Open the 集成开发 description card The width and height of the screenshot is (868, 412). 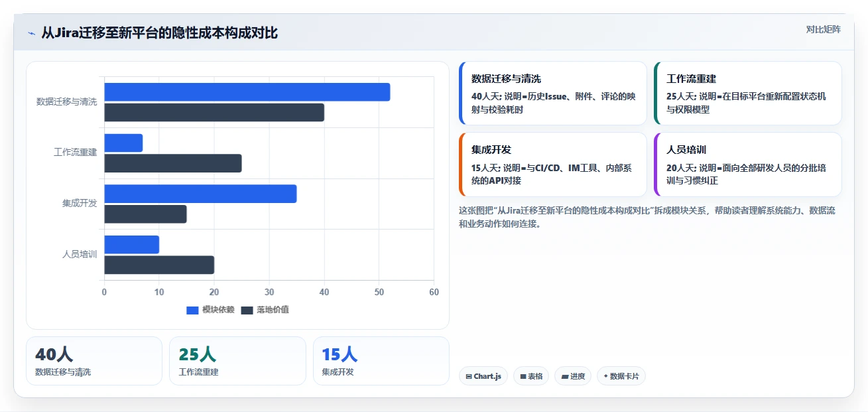[x=552, y=165]
